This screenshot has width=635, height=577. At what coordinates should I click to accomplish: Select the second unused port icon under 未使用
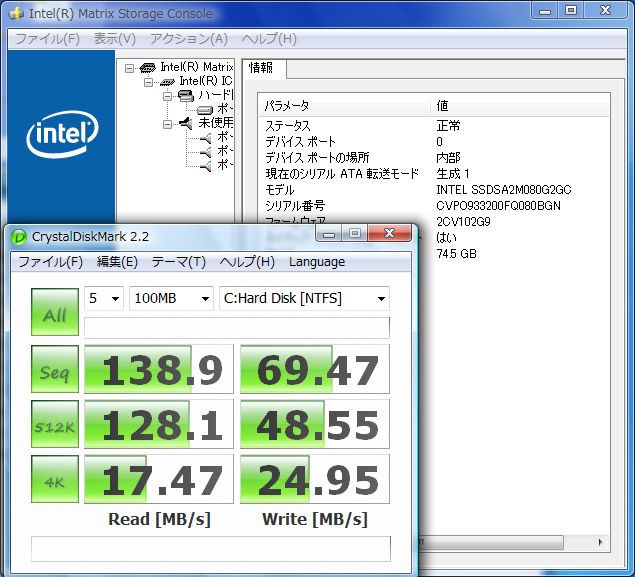click(206, 152)
